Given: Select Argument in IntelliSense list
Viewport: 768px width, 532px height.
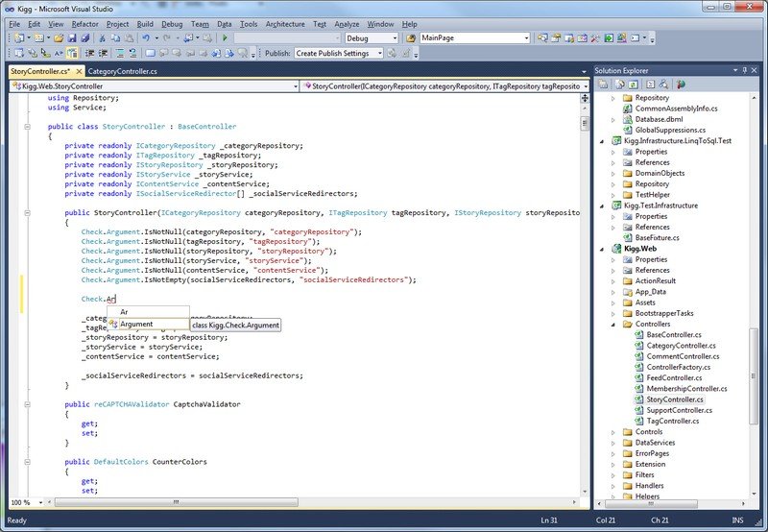Looking at the screenshot, I should [135, 325].
